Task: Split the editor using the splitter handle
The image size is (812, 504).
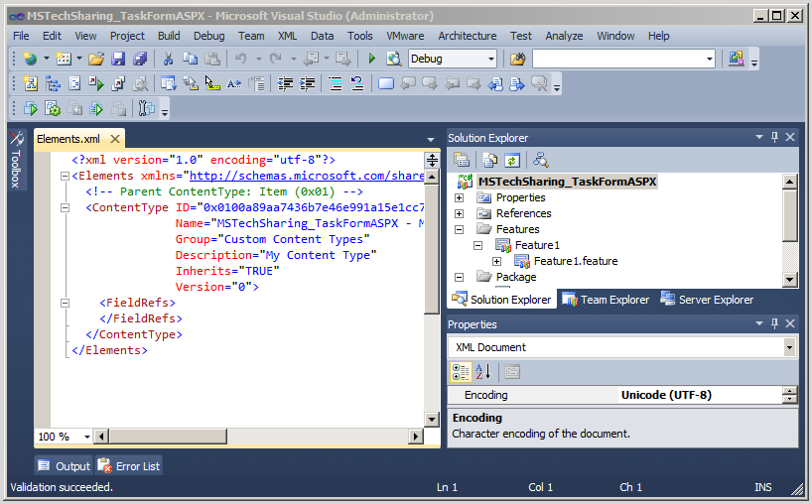Action: 432,160
